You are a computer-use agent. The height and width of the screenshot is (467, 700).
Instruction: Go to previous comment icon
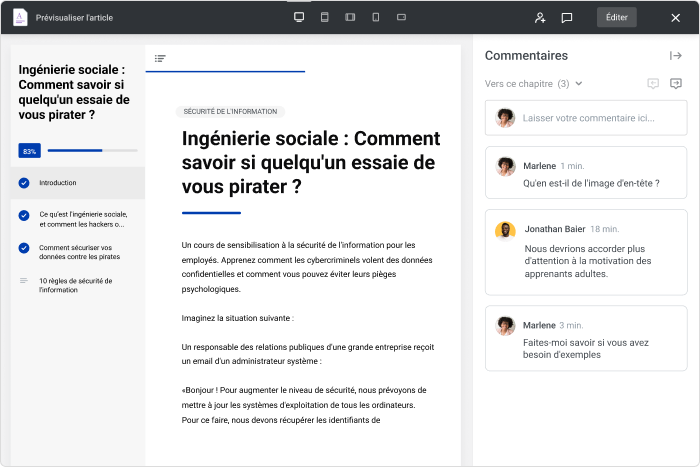(x=653, y=83)
